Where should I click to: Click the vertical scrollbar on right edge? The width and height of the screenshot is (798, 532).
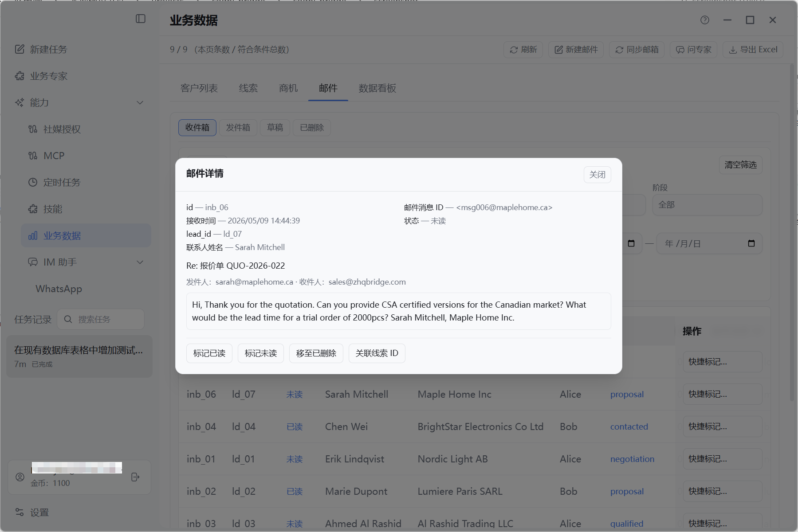point(792,233)
